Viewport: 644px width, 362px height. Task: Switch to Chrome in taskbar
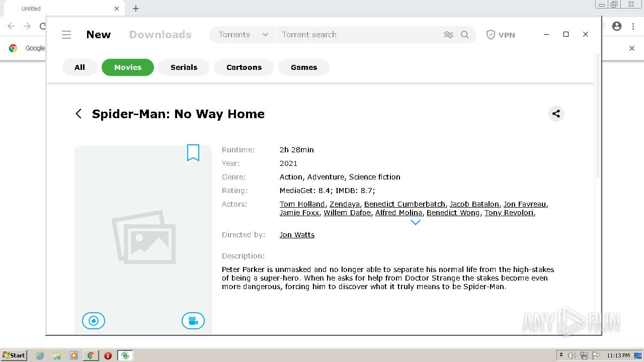tap(91, 355)
